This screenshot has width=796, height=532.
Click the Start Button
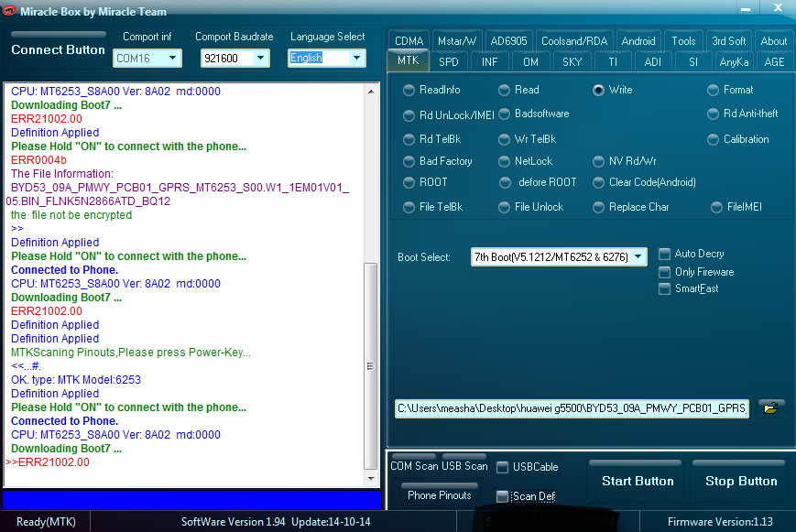coord(638,481)
